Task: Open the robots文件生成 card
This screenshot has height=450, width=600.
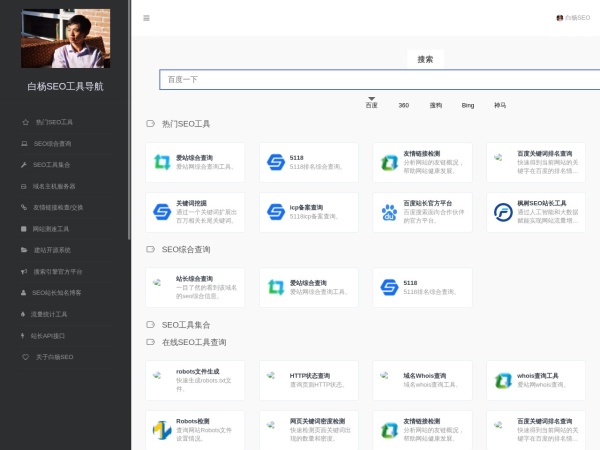Action: click(x=195, y=380)
